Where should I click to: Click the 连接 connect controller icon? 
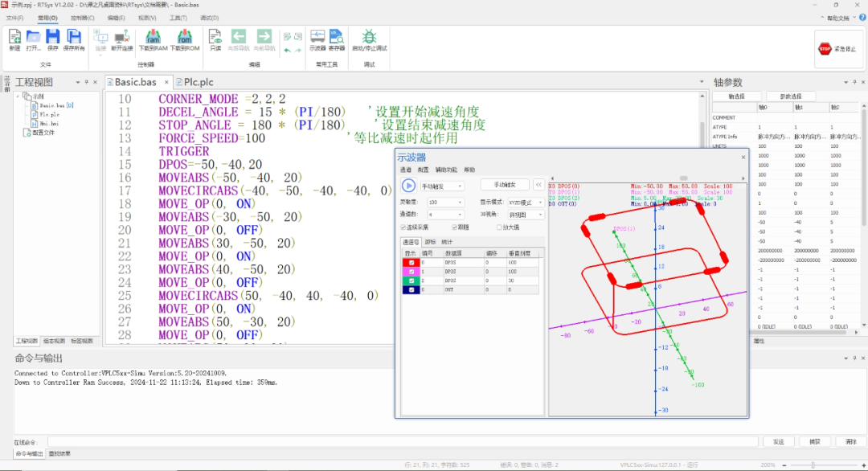tap(100, 37)
